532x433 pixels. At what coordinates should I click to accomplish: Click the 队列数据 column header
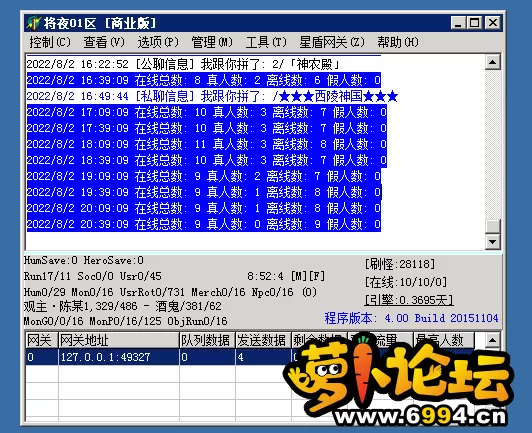tap(207, 340)
